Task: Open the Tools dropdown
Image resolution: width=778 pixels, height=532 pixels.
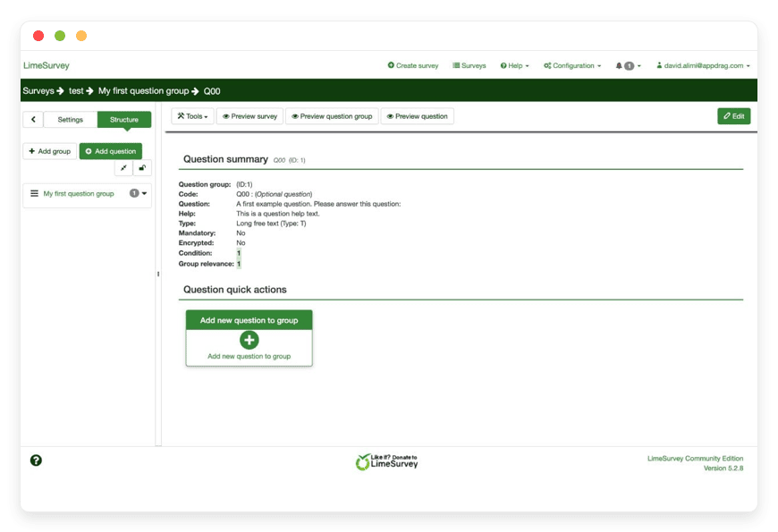Action: pyautogui.click(x=192, y=116)
